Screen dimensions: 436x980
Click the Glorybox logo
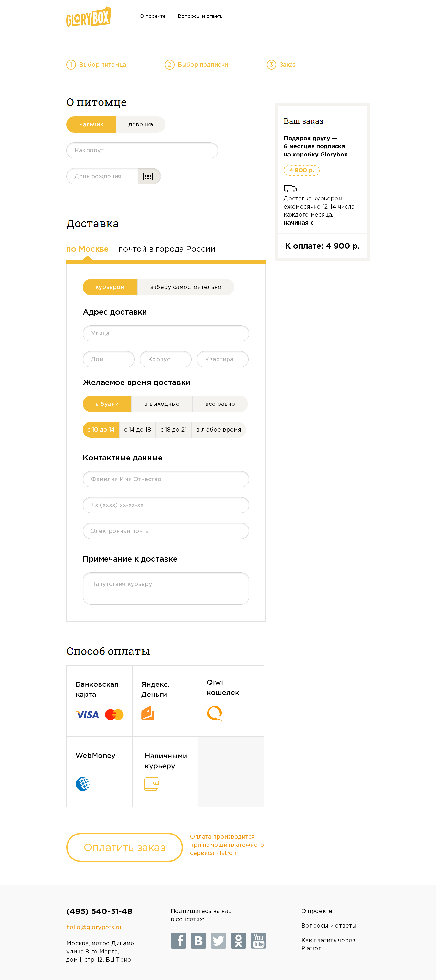[x=89, y=17]
